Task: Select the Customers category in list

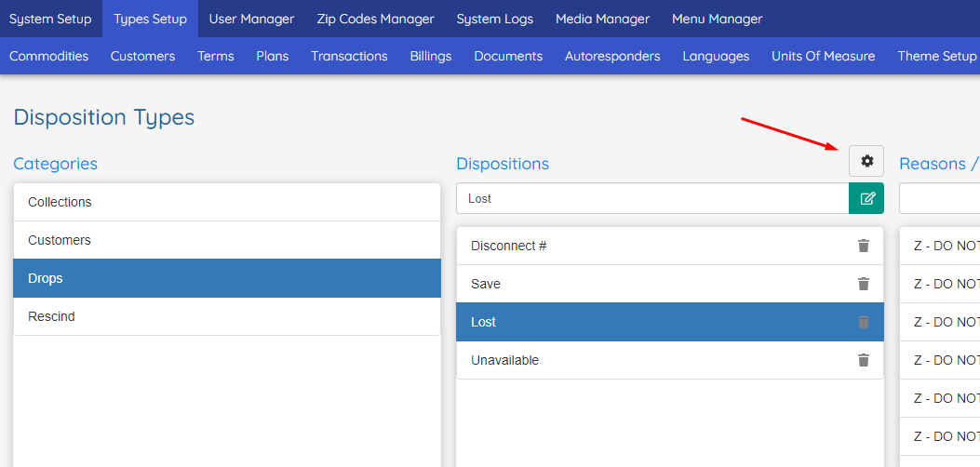Action: pos(227,240)
